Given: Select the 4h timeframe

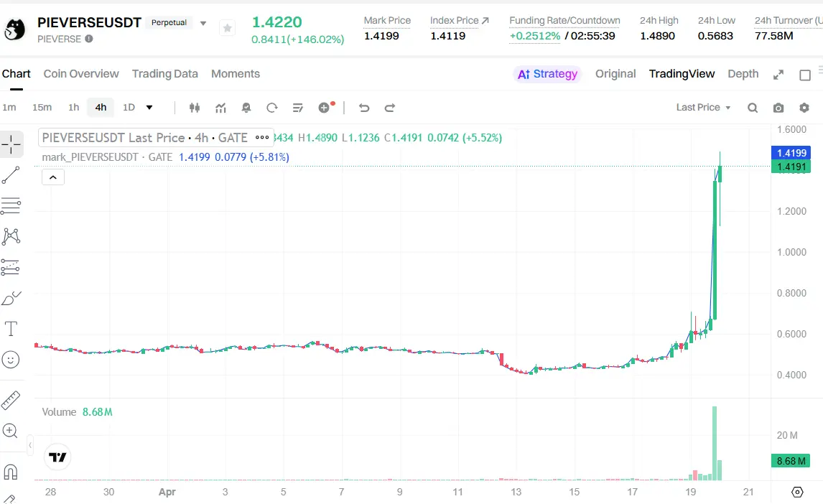Looking at the screenshot, I should [x=101, y=108].
